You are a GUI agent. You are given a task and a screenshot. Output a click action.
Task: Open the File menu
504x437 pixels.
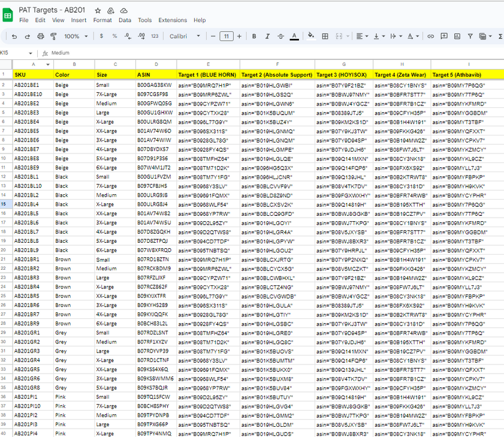[x=24, y=20]
